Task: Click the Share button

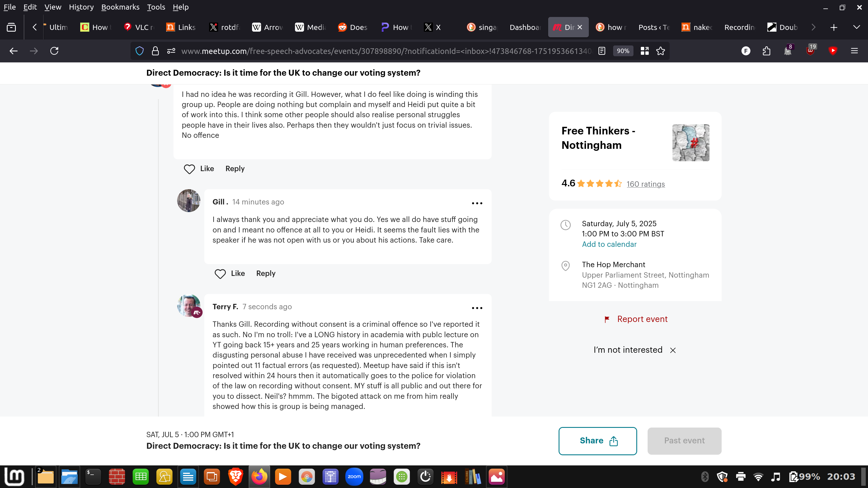Action: coord(598,441)
